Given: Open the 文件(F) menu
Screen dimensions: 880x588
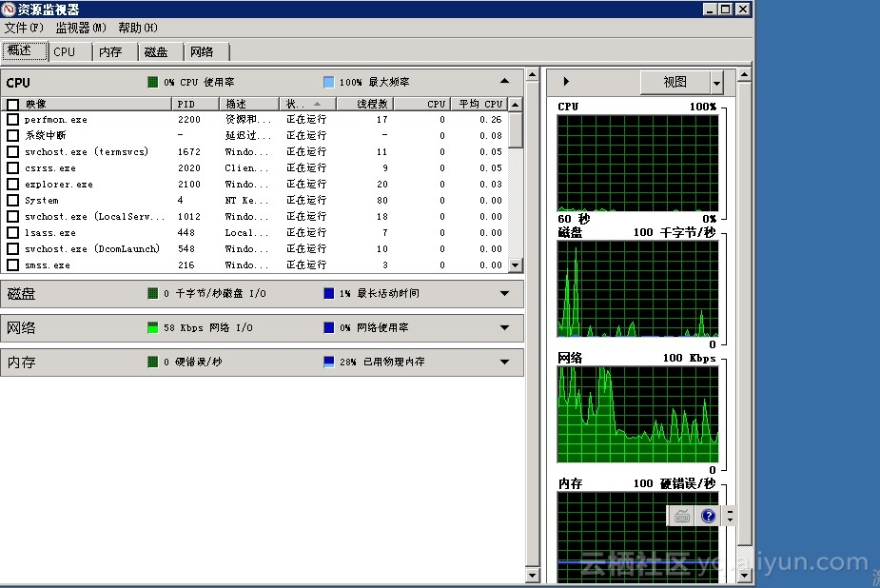Looking at the screenshot, I should click(x=24, y=28).
